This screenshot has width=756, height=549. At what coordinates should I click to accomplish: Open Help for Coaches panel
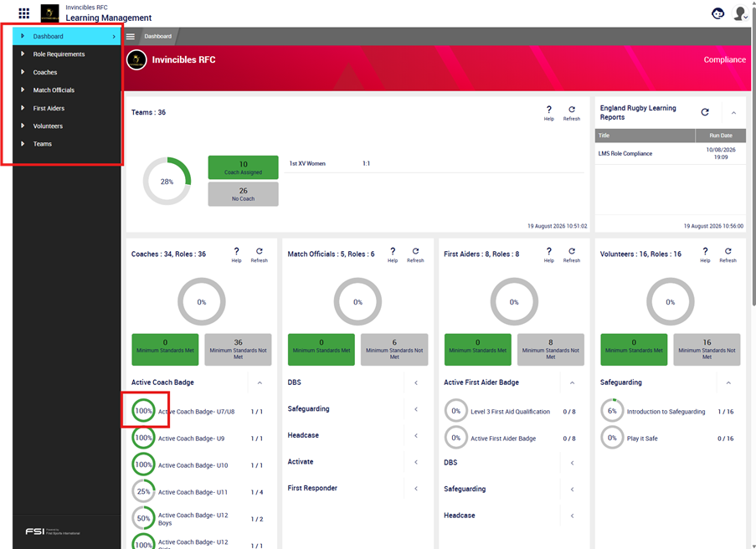(x=236, y=254)
